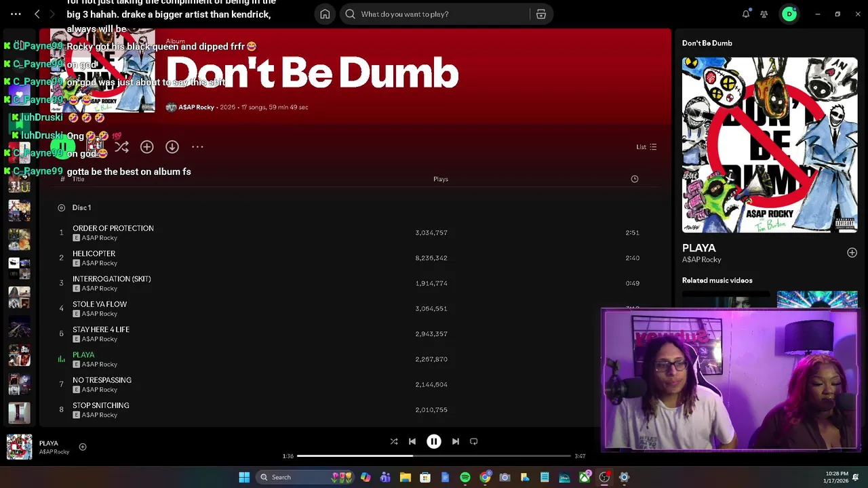
Task: Pause the album with green button
Action: click(x=62, y=146)
